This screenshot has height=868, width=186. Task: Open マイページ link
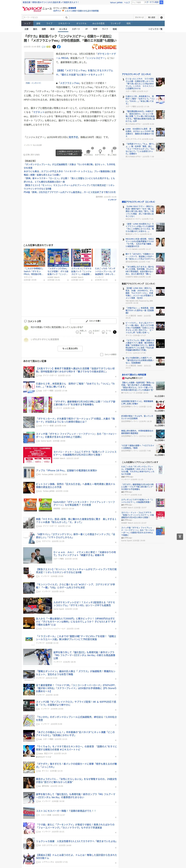139,18
